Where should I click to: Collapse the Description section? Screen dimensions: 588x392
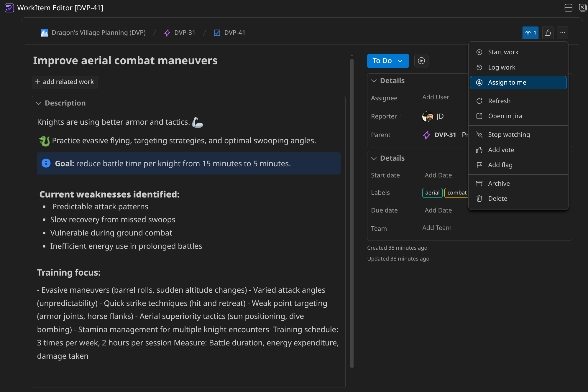coord(39,103)
